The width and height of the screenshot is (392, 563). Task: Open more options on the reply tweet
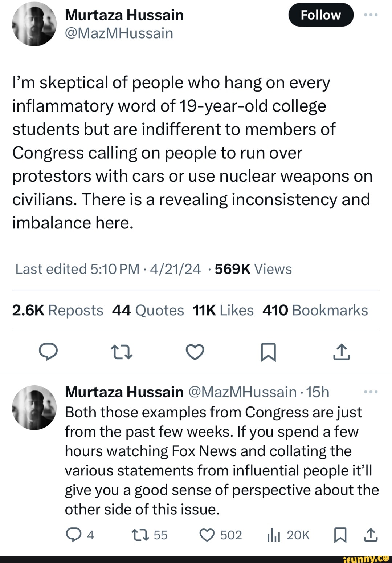coord(371,392)
